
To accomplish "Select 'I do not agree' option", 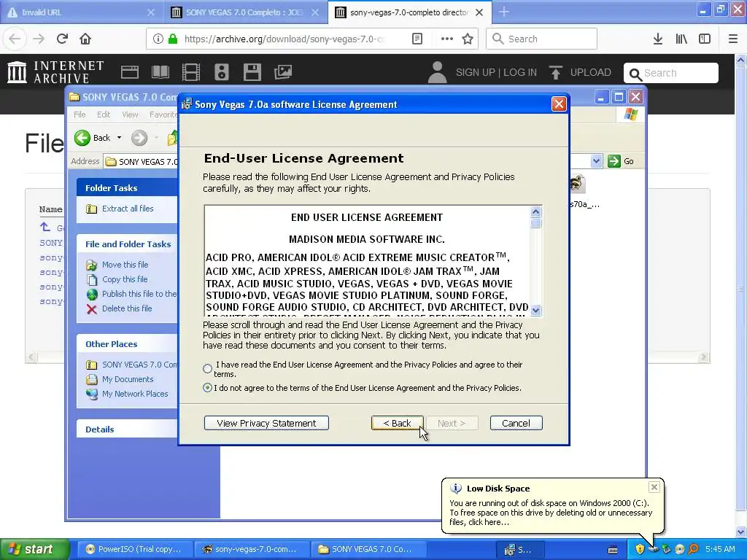I will coord(207,388).
